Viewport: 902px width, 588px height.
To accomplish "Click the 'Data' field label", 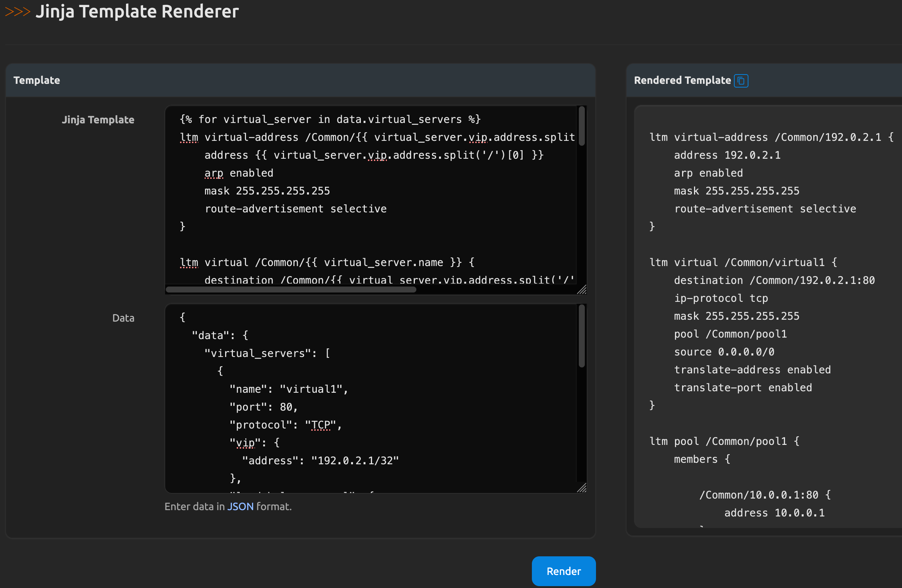I will coord(123,318).
